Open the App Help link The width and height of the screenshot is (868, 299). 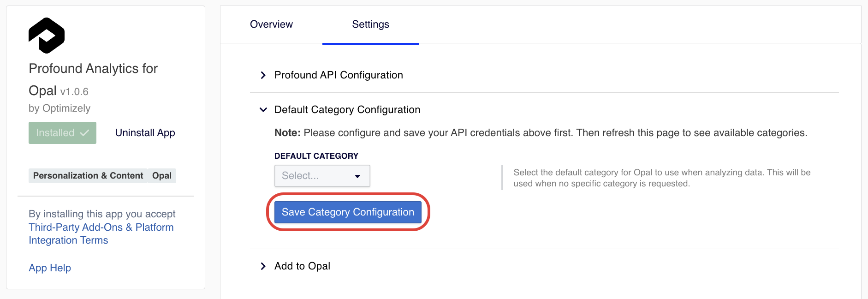[50, 268]
